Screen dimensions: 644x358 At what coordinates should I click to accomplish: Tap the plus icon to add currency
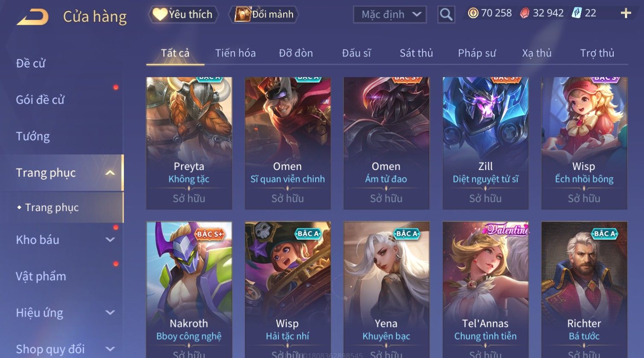click(626, 13)
